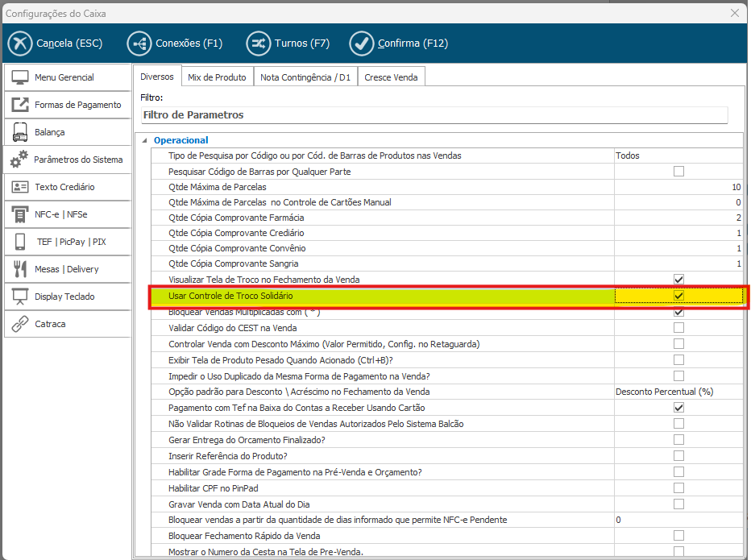This screenshot has height=560, width=751.
Task: Click the Filtro de Parametros input field
Action: tap(434, 115)
